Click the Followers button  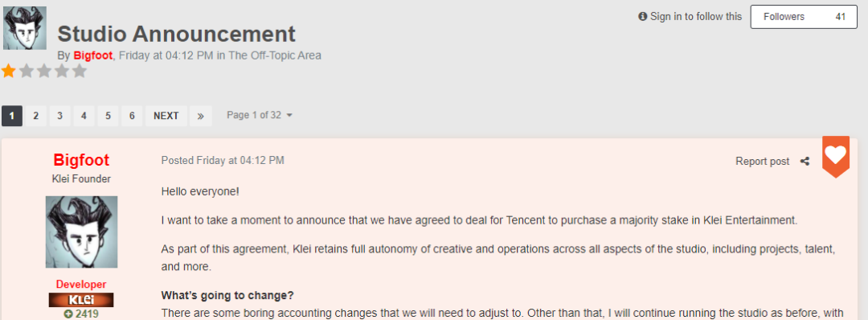804,17
